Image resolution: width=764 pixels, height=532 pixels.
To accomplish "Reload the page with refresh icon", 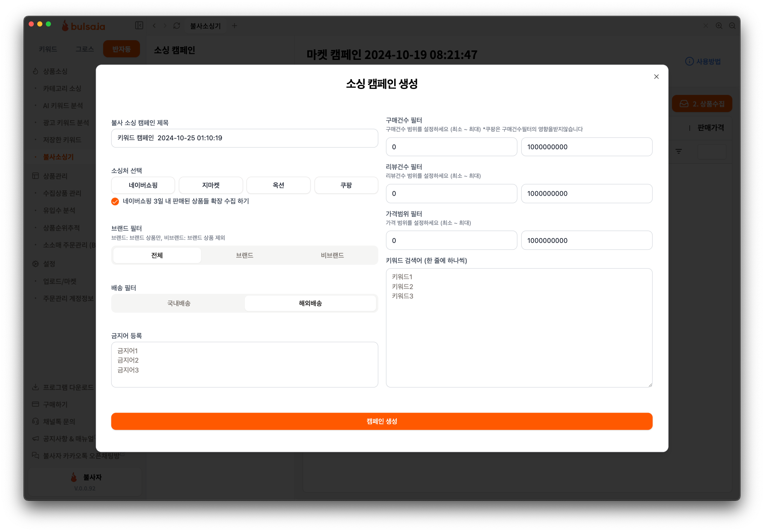I will click(177, 26).
